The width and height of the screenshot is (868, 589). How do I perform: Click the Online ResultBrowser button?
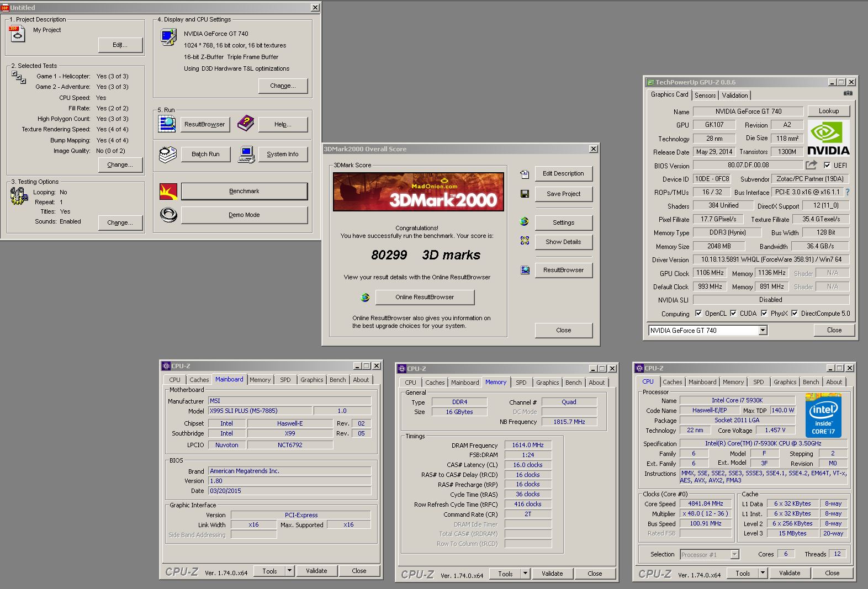point(425,297)
